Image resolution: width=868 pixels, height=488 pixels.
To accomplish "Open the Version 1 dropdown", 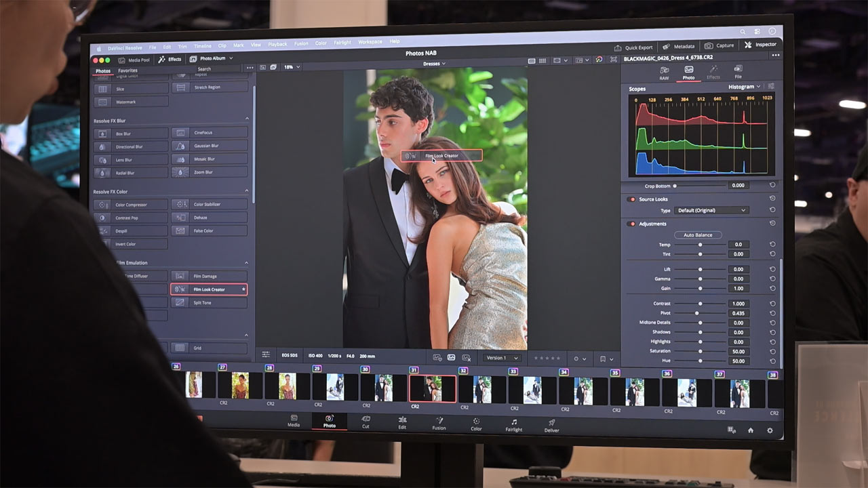I will point(502,358).
